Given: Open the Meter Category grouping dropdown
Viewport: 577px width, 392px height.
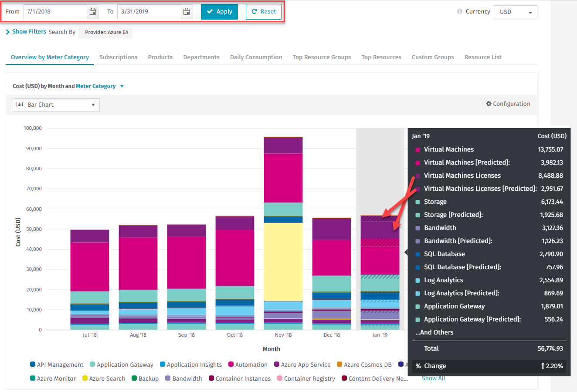Looking at the screenshot, I should coord(99,86).
